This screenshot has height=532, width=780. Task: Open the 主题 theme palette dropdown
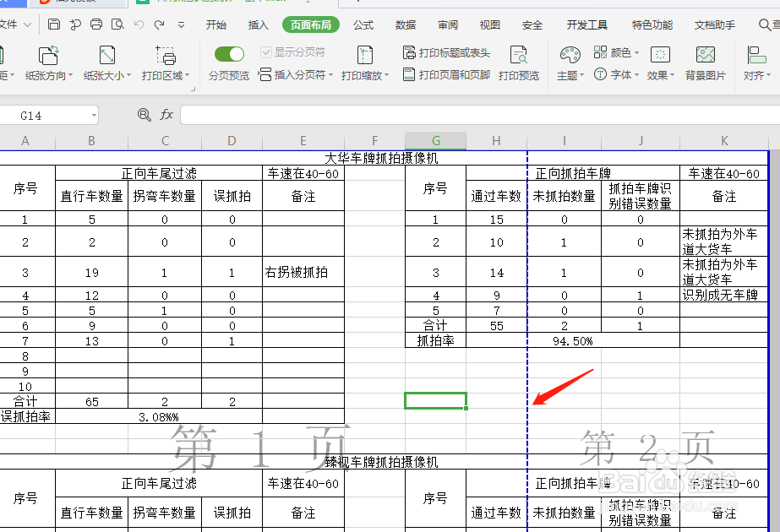tap(570, 63)
